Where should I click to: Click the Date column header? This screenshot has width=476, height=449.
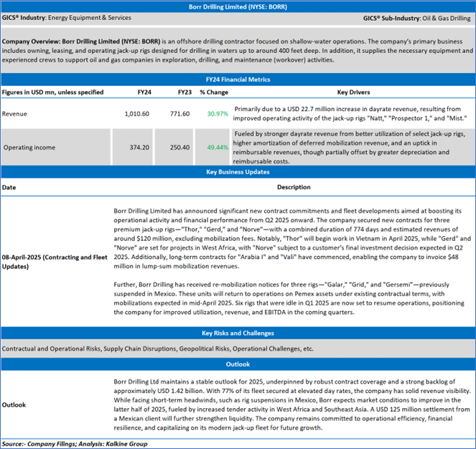click(x=9, y=187)
